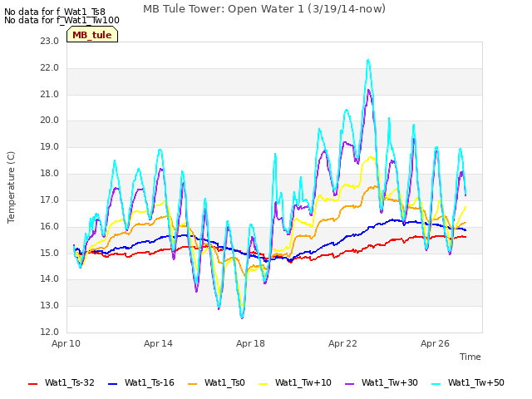This screenshot has width=532, height=399.
Task: Select the Wat1_Tw+50 legend label
Action: tap(476, 382)
